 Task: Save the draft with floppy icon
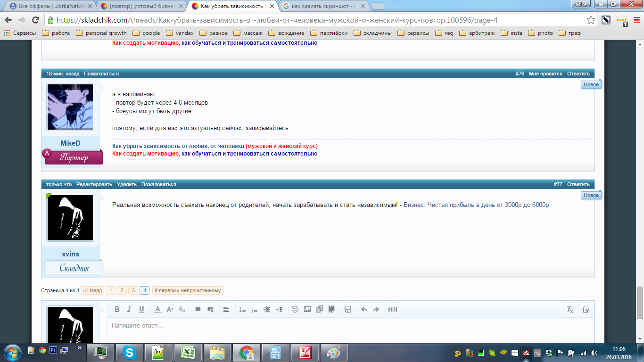click(348, 309)
